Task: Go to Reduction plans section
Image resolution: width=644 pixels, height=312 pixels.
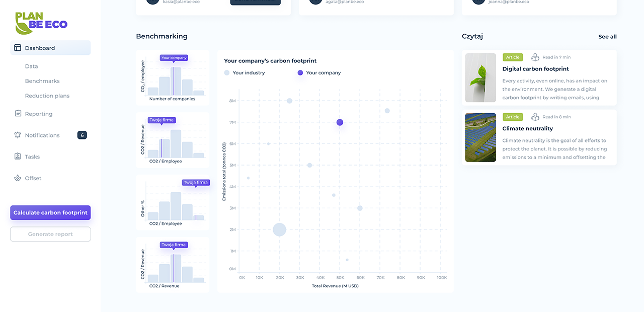Action: pos(47,96)
